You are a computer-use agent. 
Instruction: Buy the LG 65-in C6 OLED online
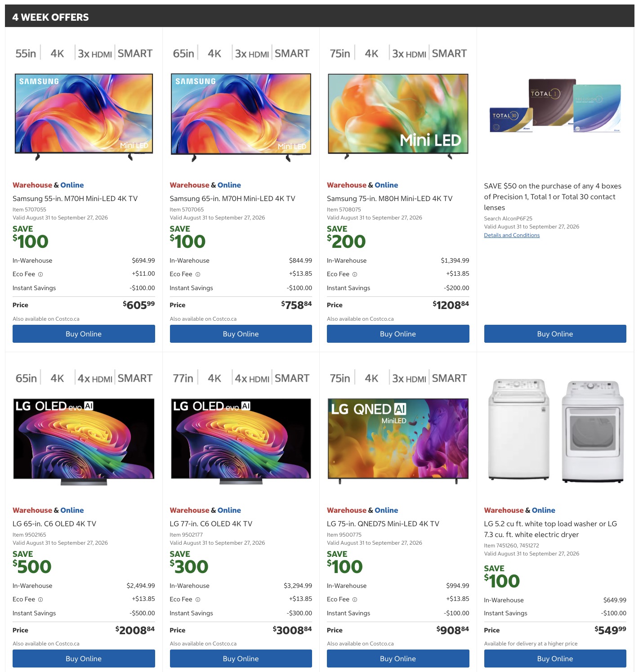click(84, 659)
